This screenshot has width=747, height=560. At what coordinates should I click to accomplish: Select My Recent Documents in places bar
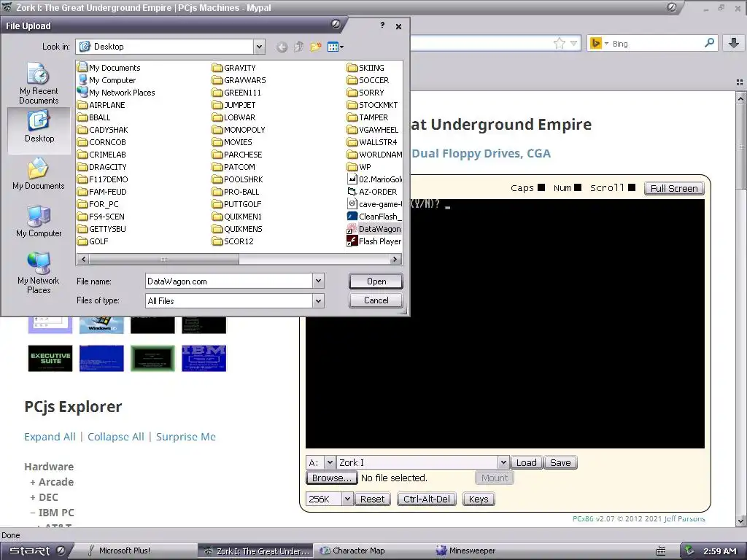click(39, 83)
